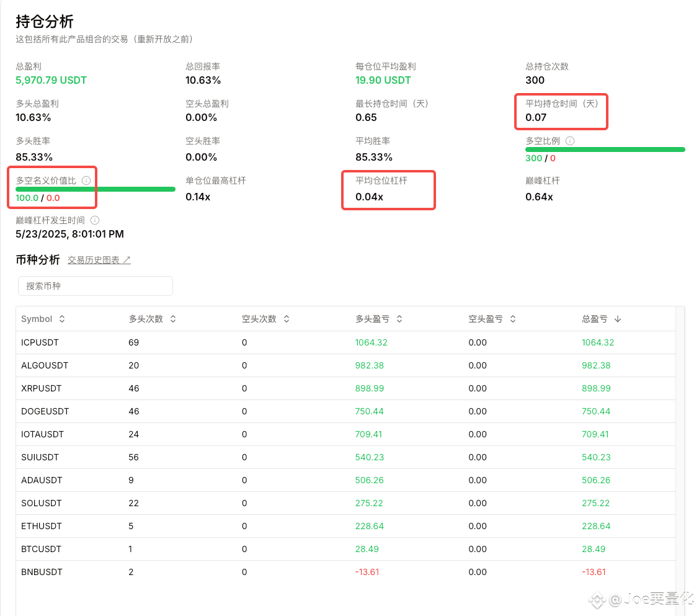Sort by 空头次数 column arrows
Screen dimensions: 699x616
click(287, 319)
